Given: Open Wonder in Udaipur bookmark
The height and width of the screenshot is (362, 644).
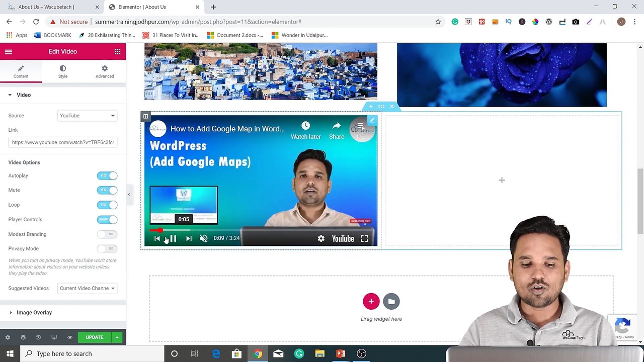Looking at the screenshot, I should coord(299,35).
